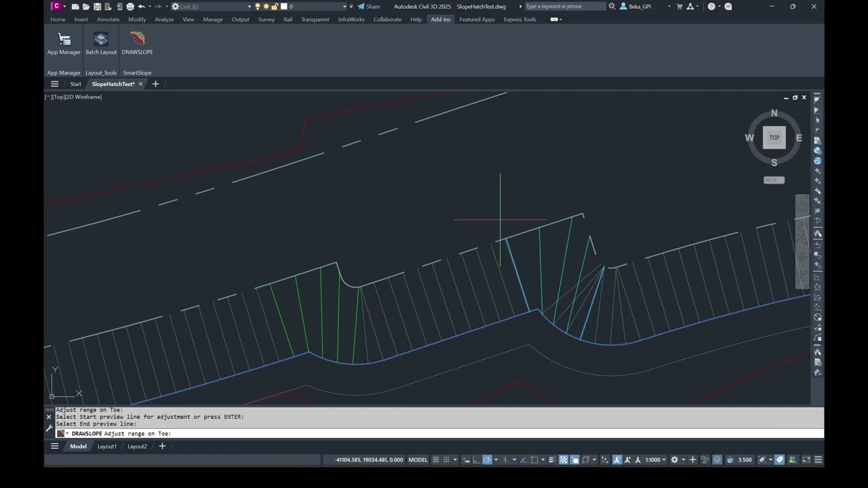Click the SmartSlope panel label
The width and height of the screenshot is (868, 488).
(137, 73)
